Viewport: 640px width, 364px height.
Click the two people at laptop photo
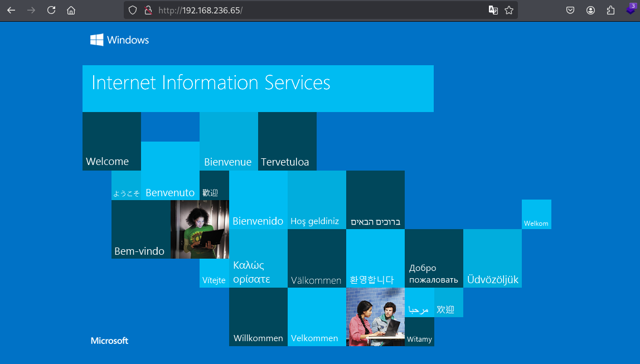[x=376, y=317]
